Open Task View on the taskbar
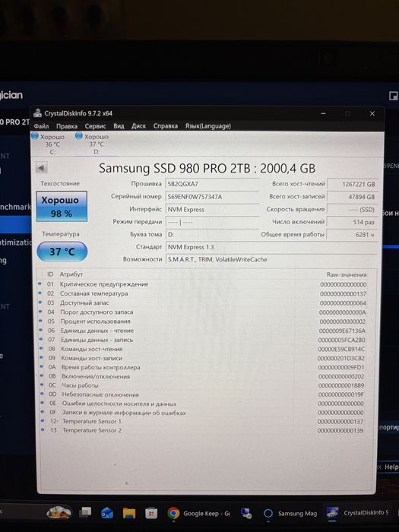Viewport: 399px width, 532px height. click(x=85, y=512)
